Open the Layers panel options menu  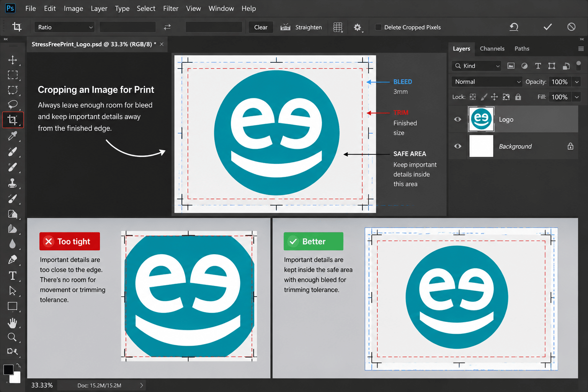coord(581,49)
